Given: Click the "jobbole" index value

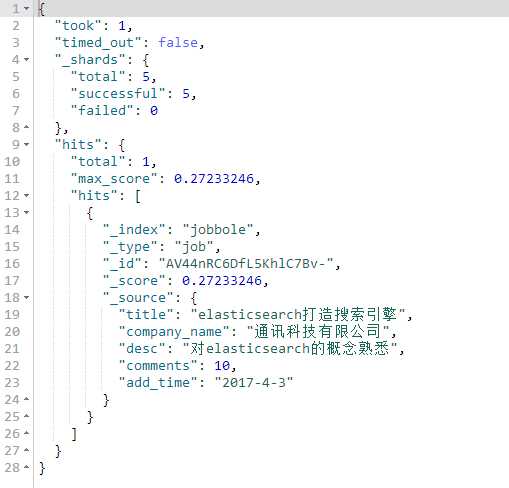Looking at the screenshot, I should click(x=218, y=230).
